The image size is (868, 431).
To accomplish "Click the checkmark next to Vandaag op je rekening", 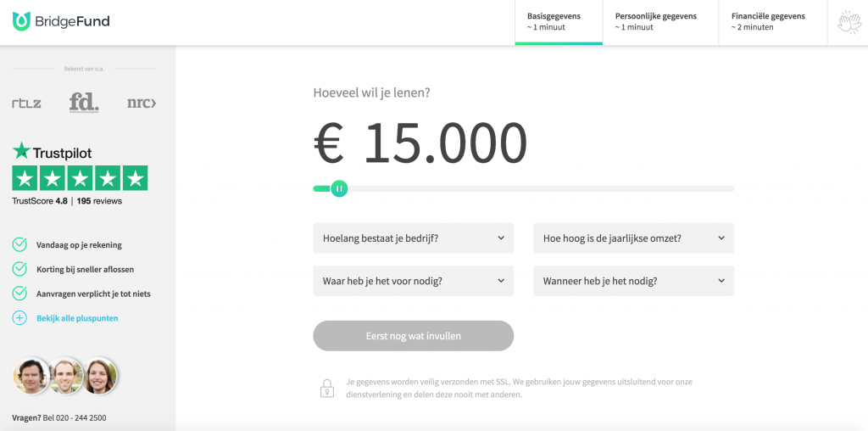I will [19, 244].
